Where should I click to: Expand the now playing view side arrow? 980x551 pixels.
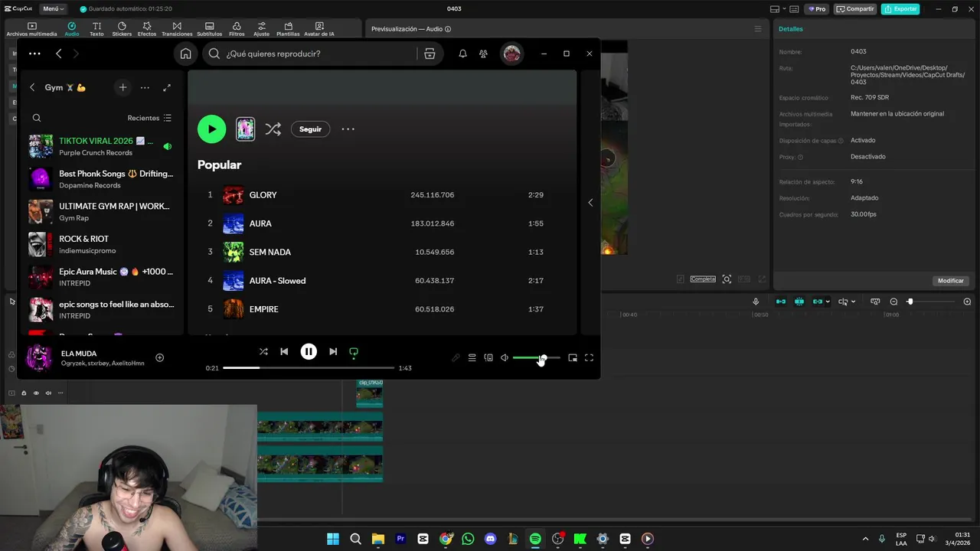(x=590, y=203)
